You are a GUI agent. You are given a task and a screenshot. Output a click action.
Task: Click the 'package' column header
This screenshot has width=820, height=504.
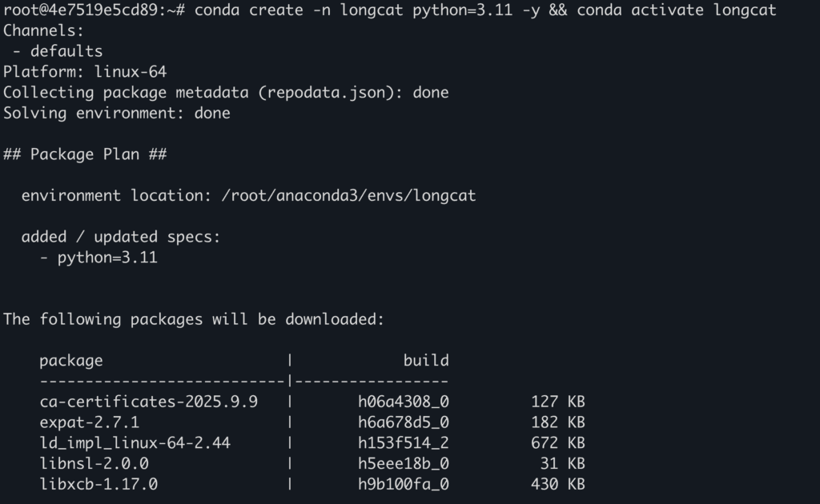[71, 361]
